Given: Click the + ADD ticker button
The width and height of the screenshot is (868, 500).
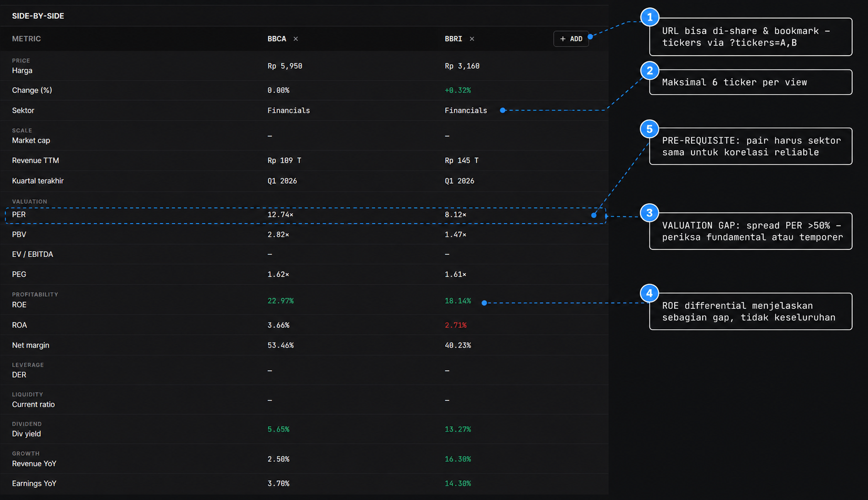Looking at the screenshot, I should click(571, 39).
